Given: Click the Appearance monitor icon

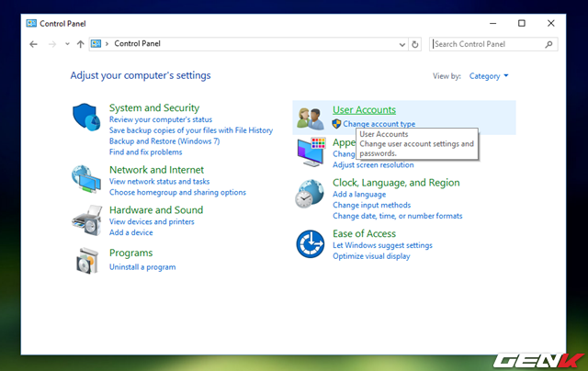Looking at the screenshot, I should [x=311, y=152].
